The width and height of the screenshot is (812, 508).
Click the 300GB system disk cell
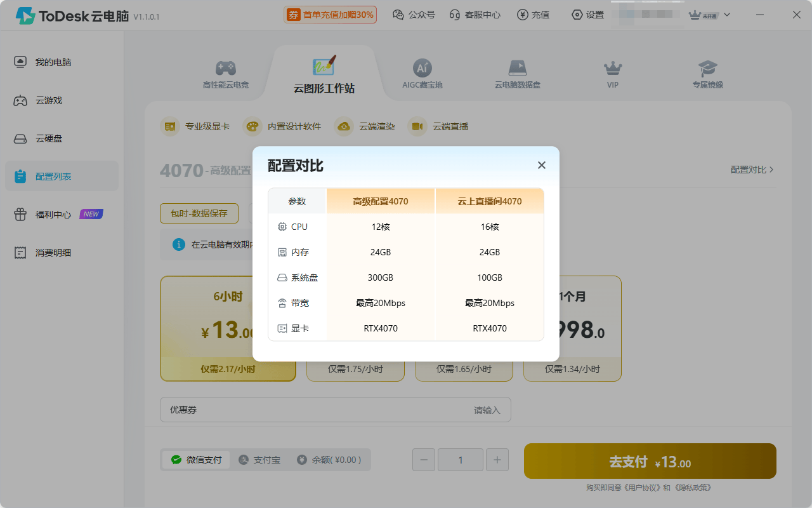(x=381, y=277)
